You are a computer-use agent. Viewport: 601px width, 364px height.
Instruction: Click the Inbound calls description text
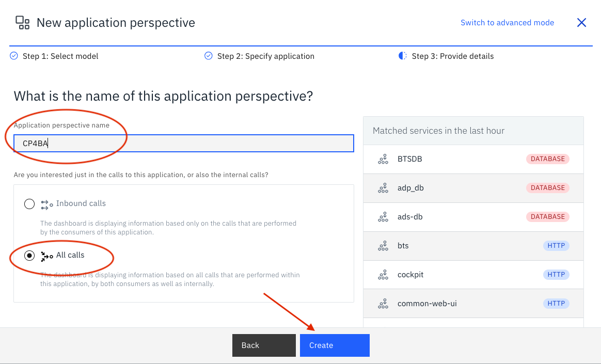tap(168, 228)
